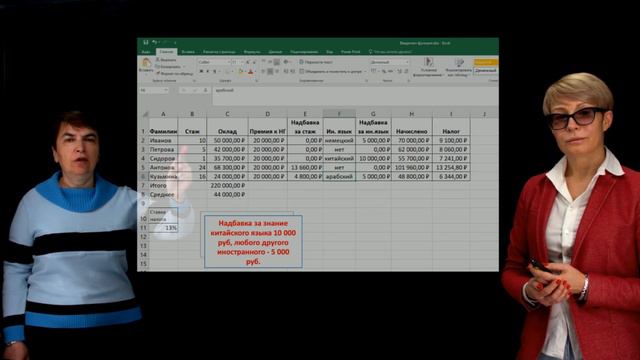Switch to the Вставка tab
640x360 pixels.
click(188, 52)
